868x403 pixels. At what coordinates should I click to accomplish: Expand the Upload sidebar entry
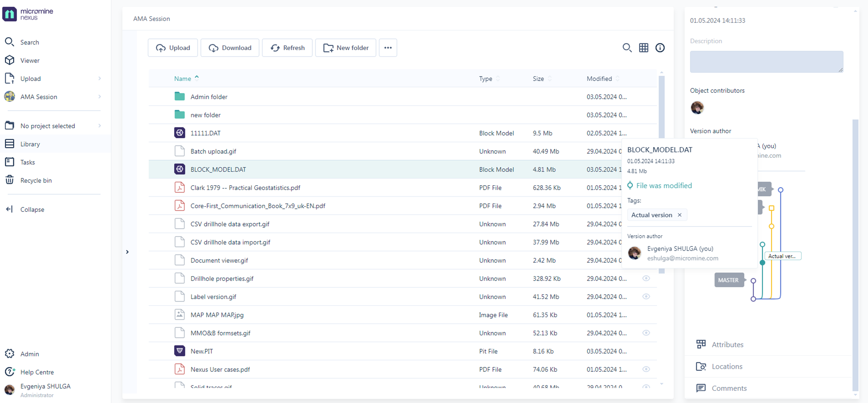(99, 78)
